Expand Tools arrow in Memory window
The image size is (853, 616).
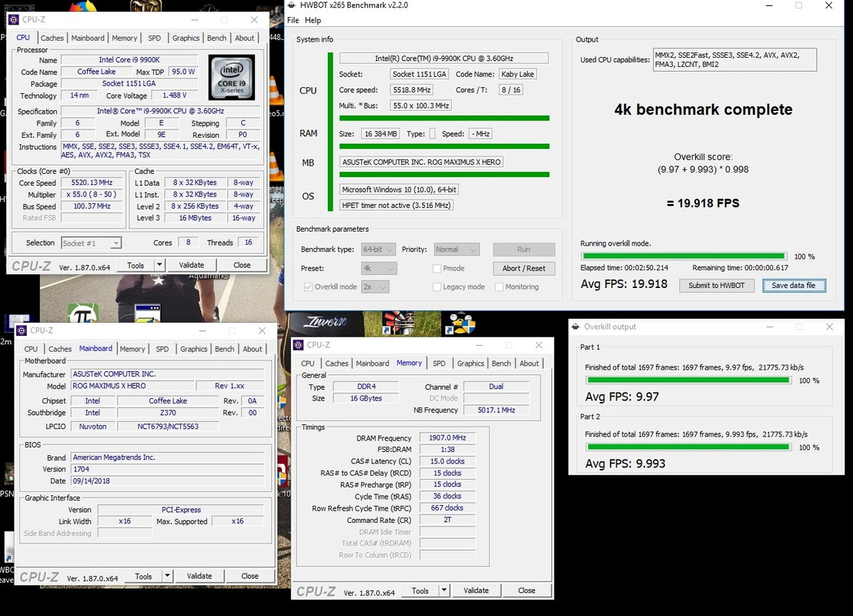coord(444,591)
